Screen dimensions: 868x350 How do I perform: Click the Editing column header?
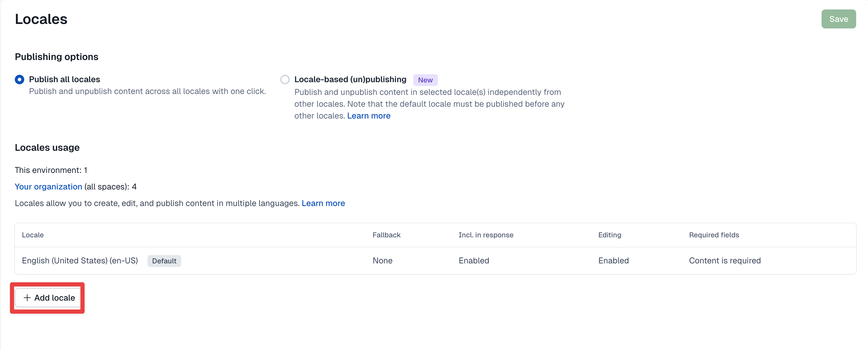(610, 235)
